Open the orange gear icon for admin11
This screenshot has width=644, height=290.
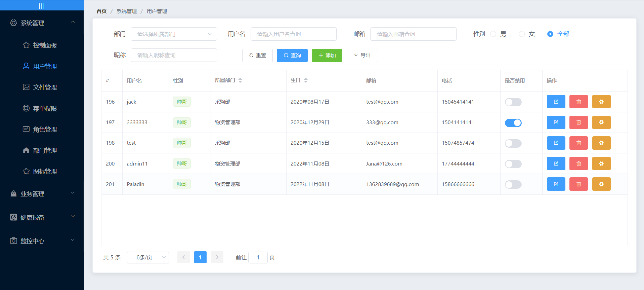point(601,164)
